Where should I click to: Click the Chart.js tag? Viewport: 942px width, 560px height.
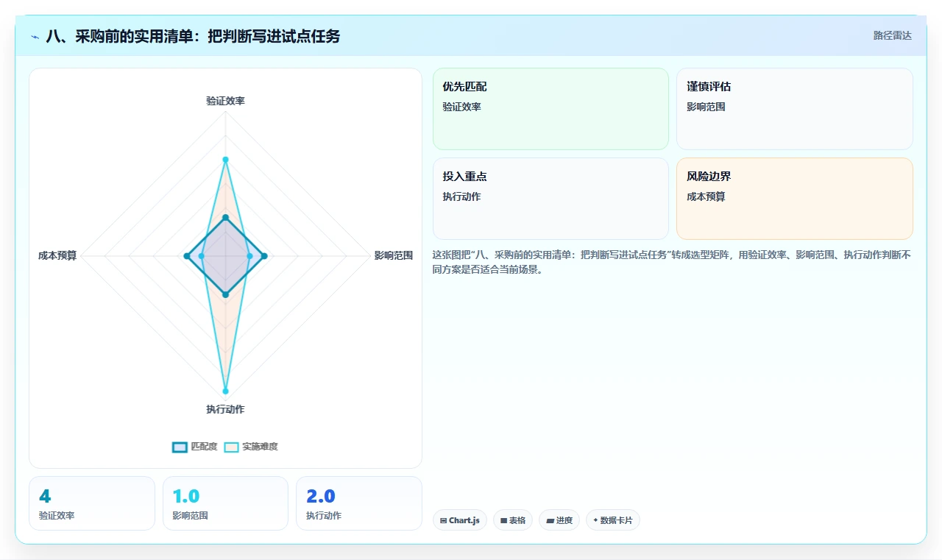(x=460, y=520)
